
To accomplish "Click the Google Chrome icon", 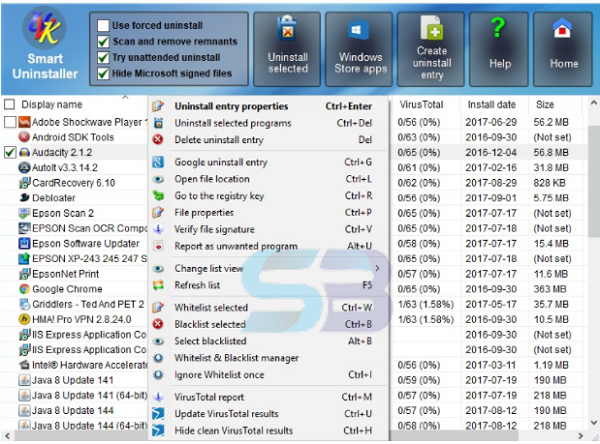I will 24,289.
